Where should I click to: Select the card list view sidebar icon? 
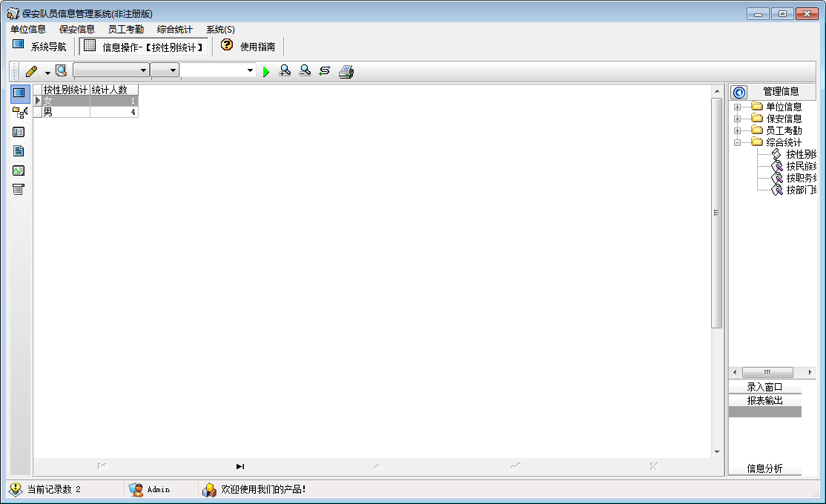[x=19, y=132]
